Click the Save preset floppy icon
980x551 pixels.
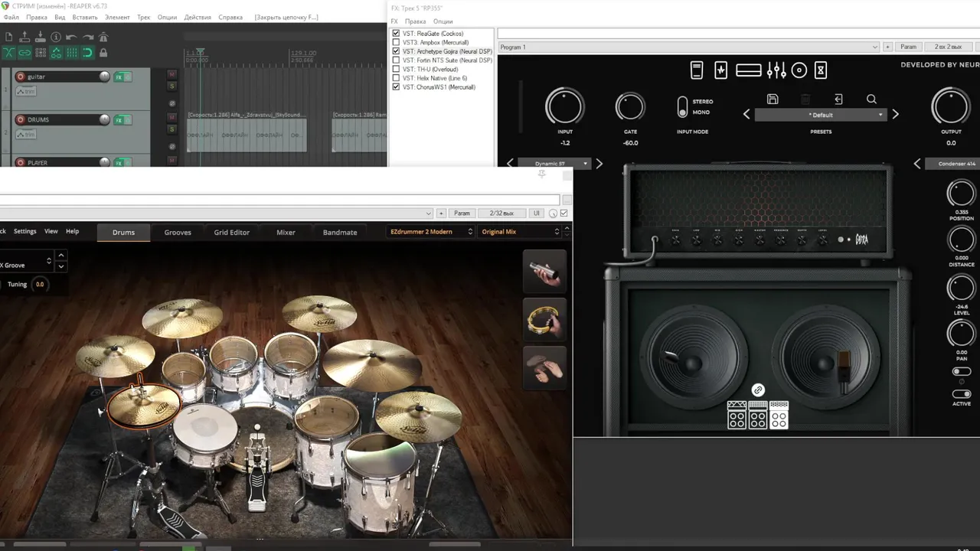click(773, 99)
